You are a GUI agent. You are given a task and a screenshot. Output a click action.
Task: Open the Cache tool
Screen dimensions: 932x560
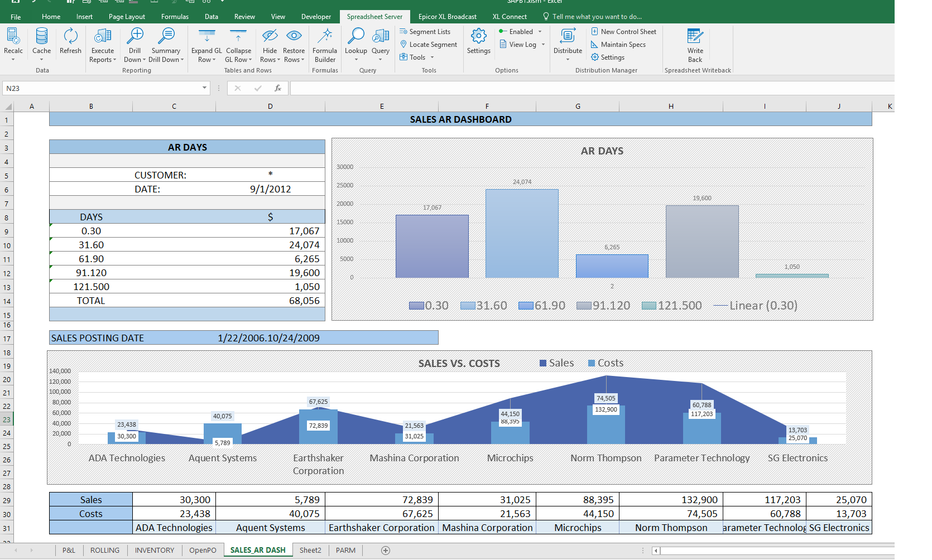[x=41, y=36]
